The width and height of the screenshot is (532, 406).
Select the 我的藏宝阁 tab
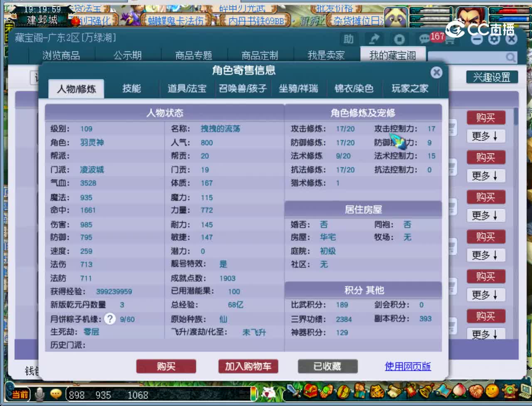pyautogui.click(x=393, y=55)
